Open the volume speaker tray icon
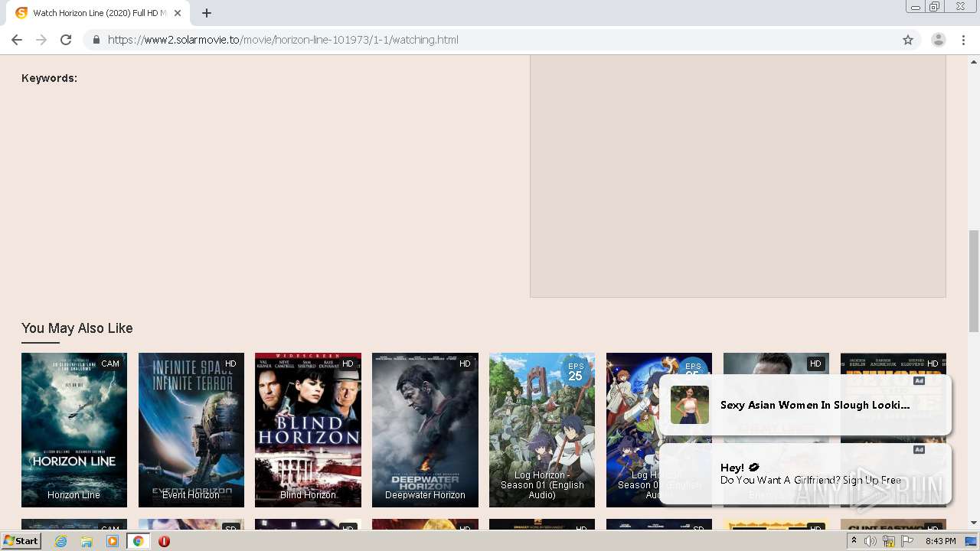This screenshot has width=980, height=551. tap(871, 541)
